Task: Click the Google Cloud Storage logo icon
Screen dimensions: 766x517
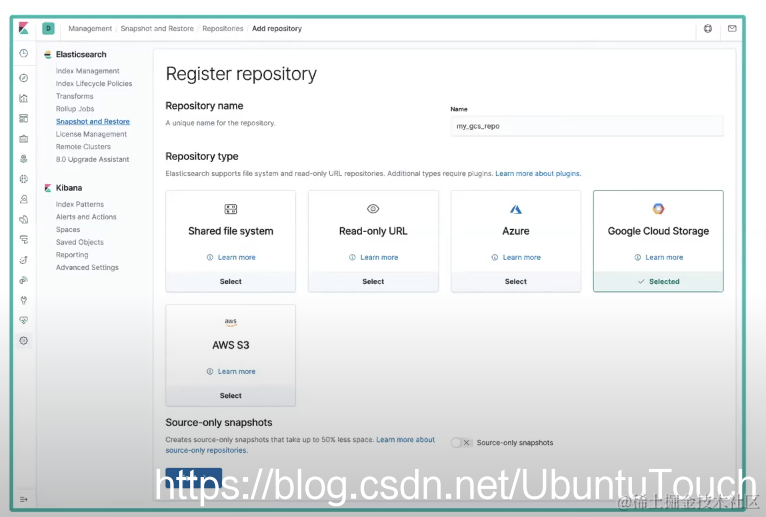Action: coord(658,209)
